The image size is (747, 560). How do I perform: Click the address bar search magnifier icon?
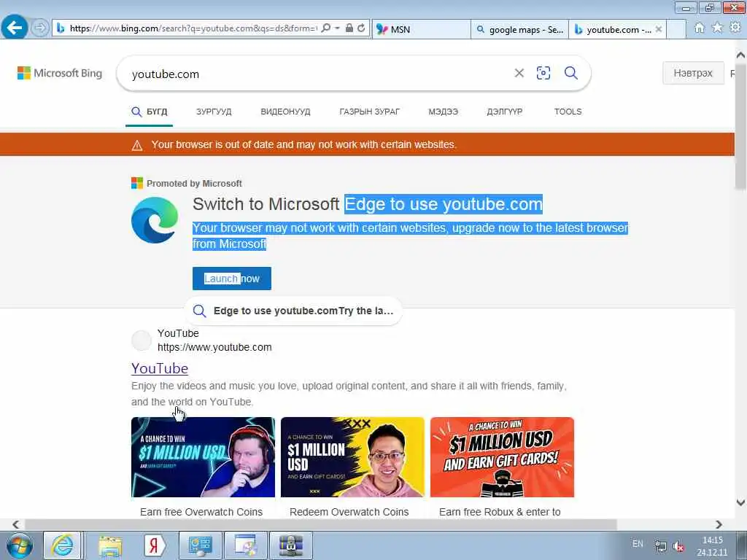326,28
